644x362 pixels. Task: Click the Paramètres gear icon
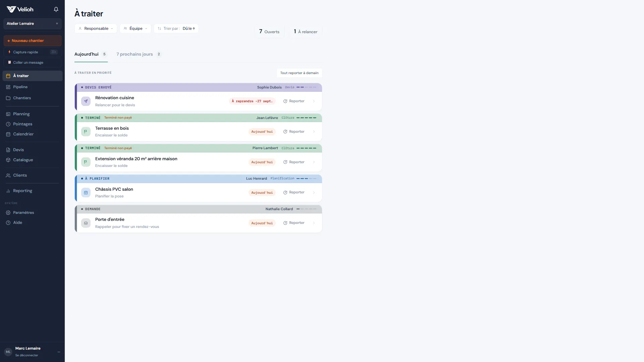click(x=8, y=213)
